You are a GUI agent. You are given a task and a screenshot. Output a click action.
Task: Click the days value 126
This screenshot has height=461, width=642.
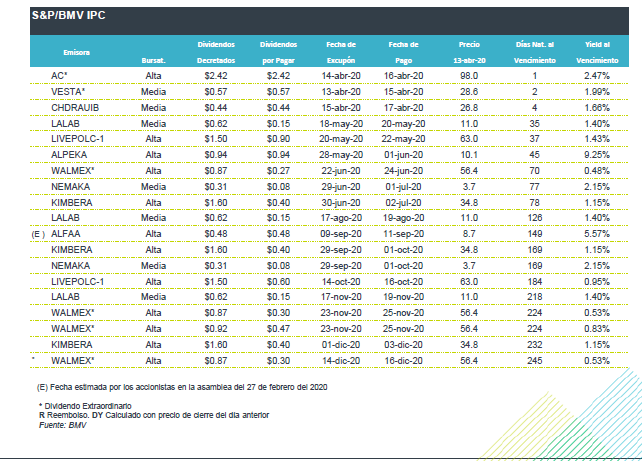[535, 218]
